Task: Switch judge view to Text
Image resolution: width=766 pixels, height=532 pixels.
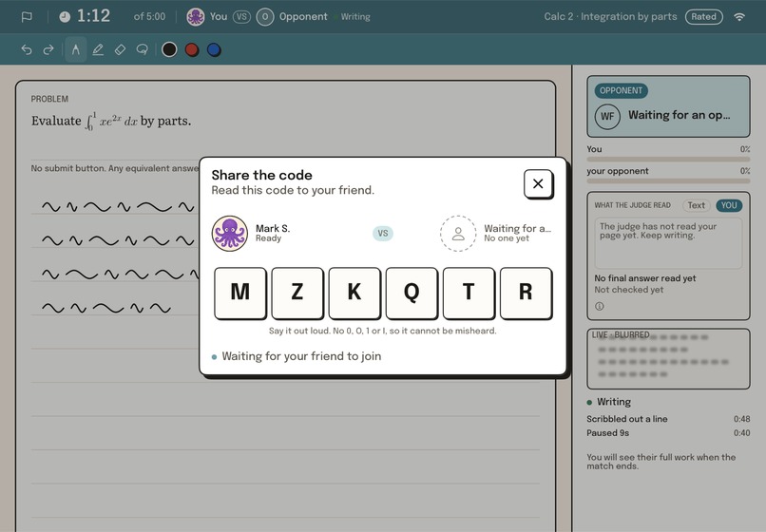Action: (696, 205)
